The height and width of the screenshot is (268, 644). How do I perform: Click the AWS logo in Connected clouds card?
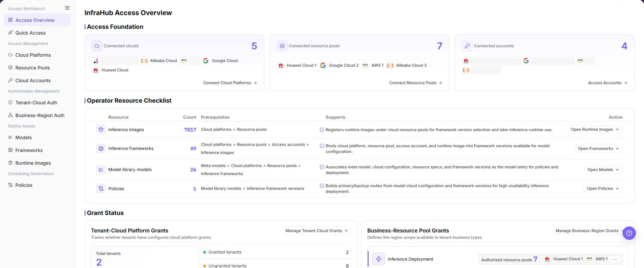(x=184, y=61)
